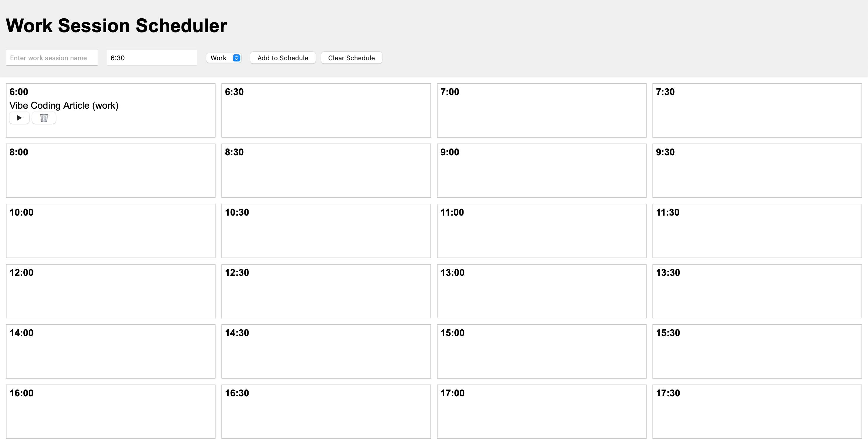Screen dimensions: 868x443
Task: Click the 10:30 schedule cell
Action: (x=326, y=231)
